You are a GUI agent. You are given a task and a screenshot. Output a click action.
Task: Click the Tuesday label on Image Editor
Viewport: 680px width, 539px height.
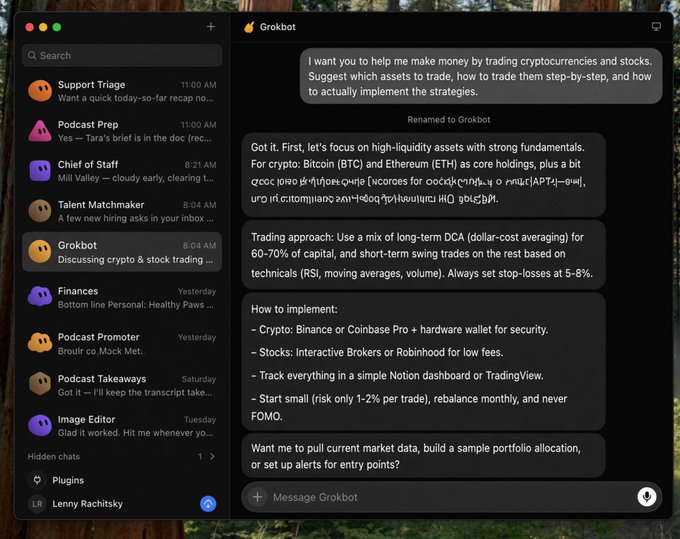[x=200, y=420]
